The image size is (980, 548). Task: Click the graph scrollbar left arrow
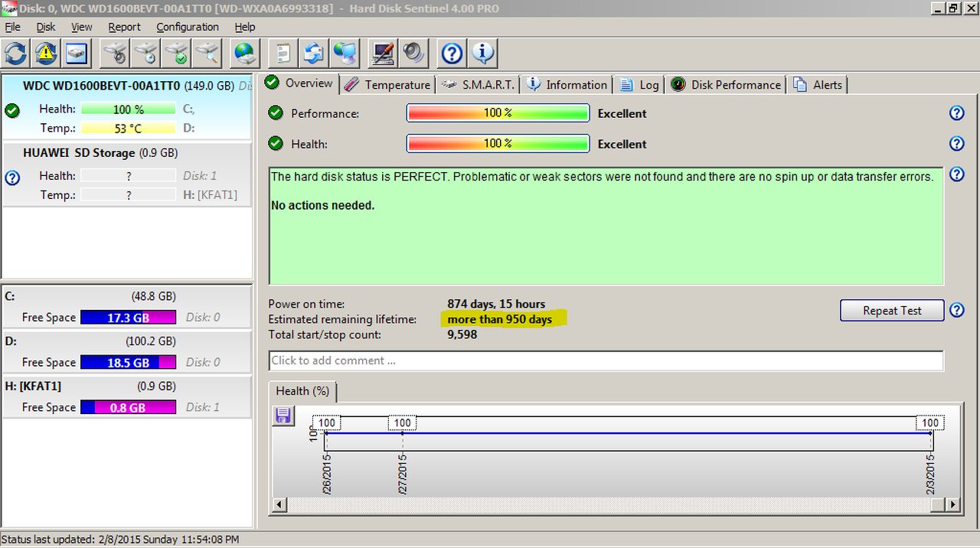coord(279,504)
